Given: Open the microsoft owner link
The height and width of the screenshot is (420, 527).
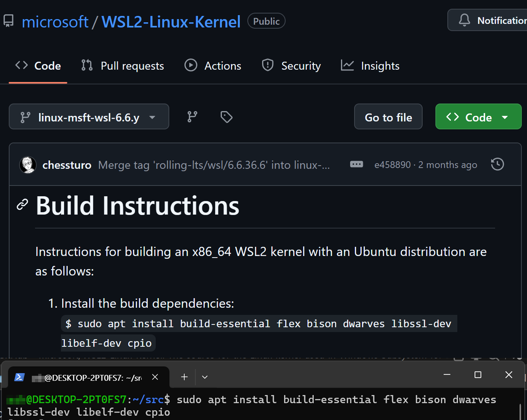Looking at the screenshot, I should (x=55, y=22).
